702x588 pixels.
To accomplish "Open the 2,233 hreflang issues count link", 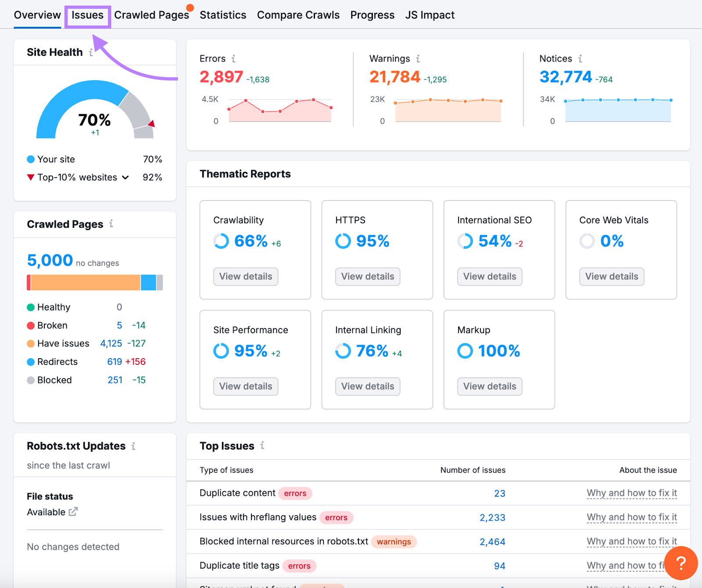I will [492, 518].
